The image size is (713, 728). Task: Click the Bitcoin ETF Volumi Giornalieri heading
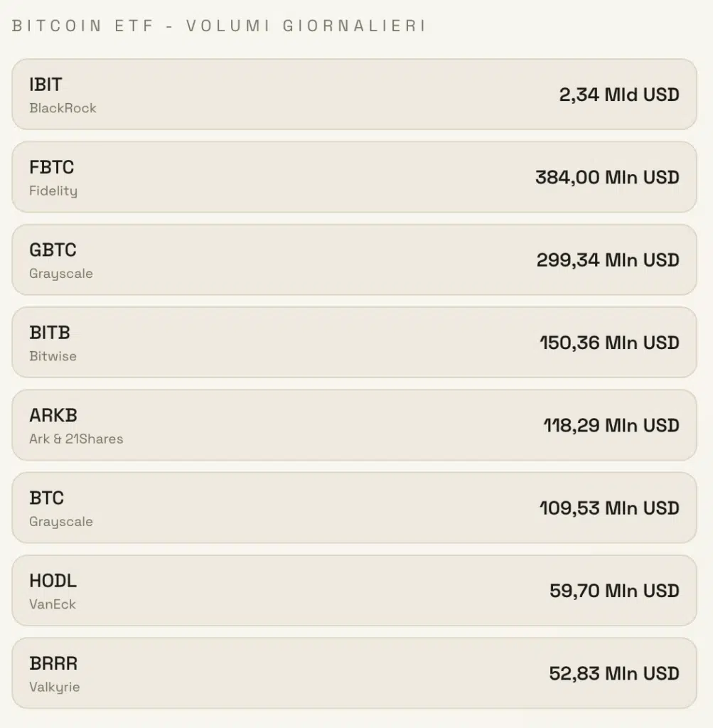click(x=219, y=26)
